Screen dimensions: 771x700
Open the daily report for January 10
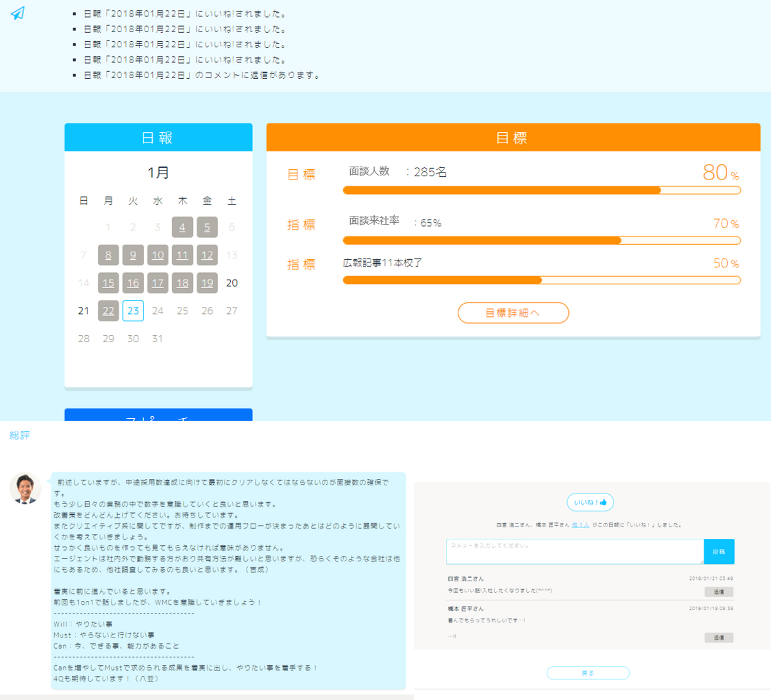[x=158, y=255]
